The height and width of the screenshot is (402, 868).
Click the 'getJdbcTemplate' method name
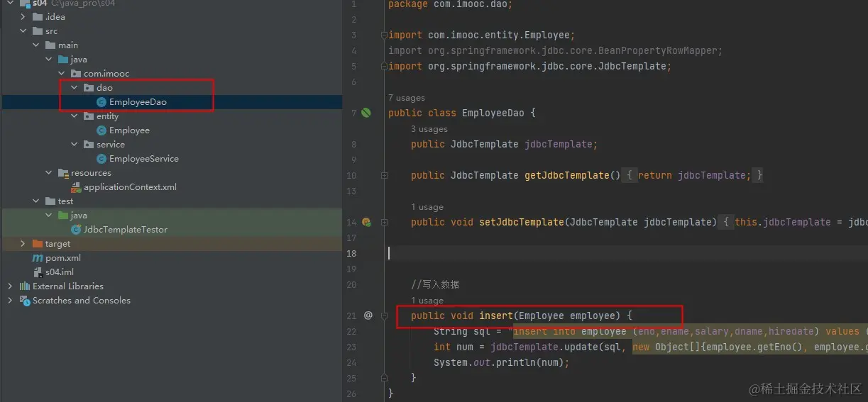point(567,175)
